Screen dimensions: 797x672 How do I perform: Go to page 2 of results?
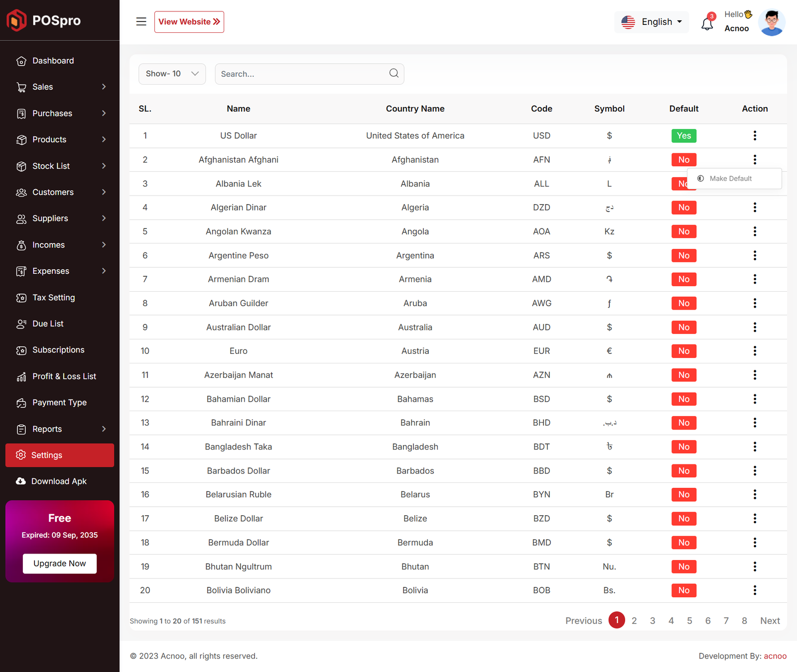coord(634,621)
